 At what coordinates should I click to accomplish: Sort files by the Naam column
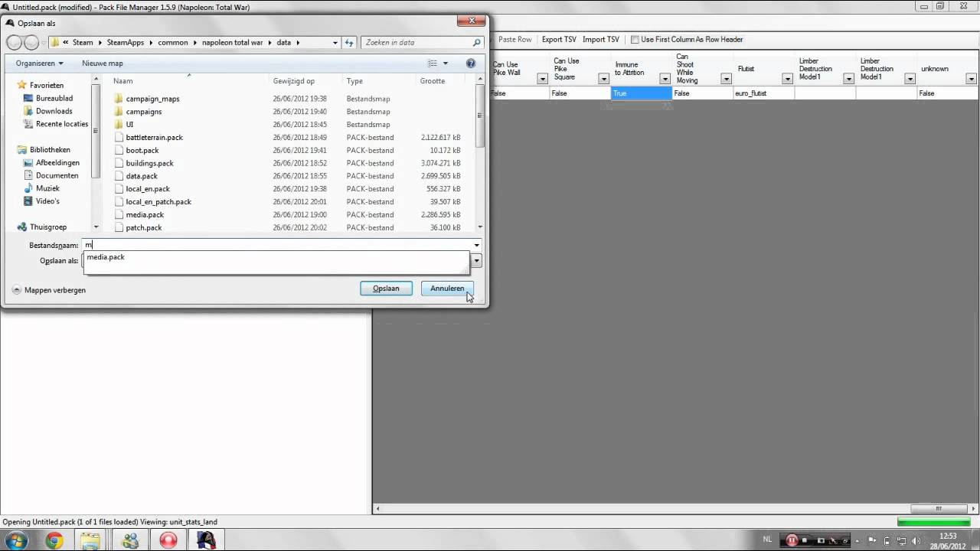[x=123, y=81]
